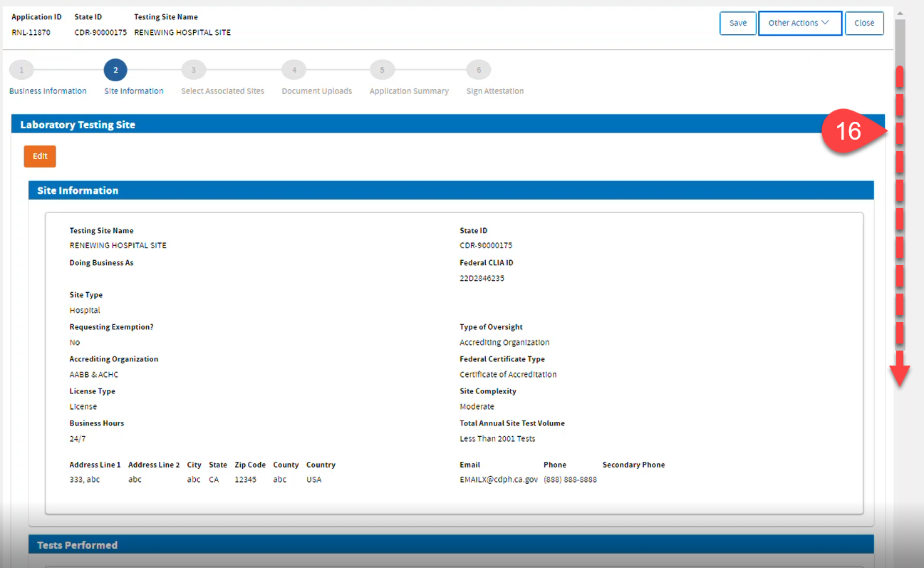This screenshot has width=924, height=568.
Task: Select the step 5 Application Summary circle
Action: (x=382, y=70)
